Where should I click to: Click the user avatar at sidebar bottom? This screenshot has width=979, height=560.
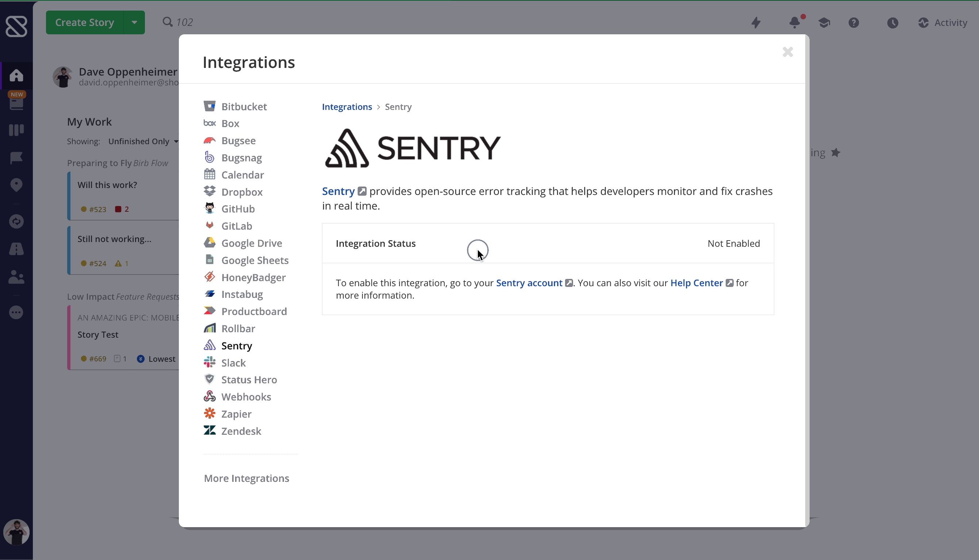click(16, 532)
